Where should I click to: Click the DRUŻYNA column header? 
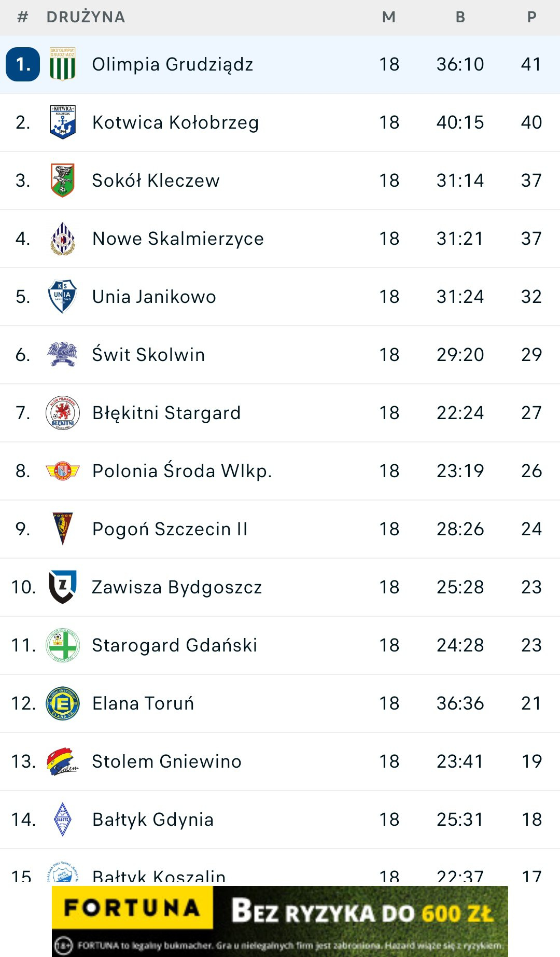click(86, 17)
